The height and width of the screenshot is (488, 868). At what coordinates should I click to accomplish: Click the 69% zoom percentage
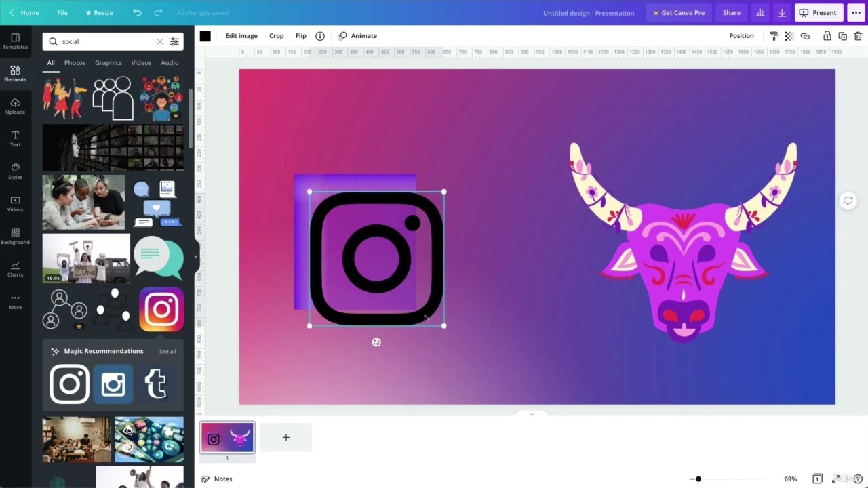(x=791, y=479)
